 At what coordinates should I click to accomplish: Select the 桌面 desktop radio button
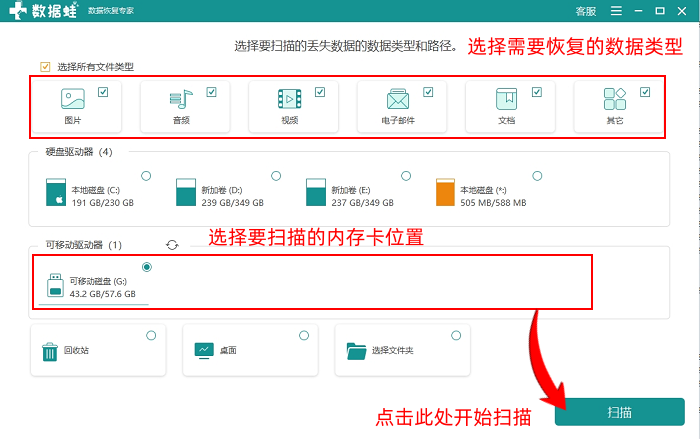[x=304, y=335]
